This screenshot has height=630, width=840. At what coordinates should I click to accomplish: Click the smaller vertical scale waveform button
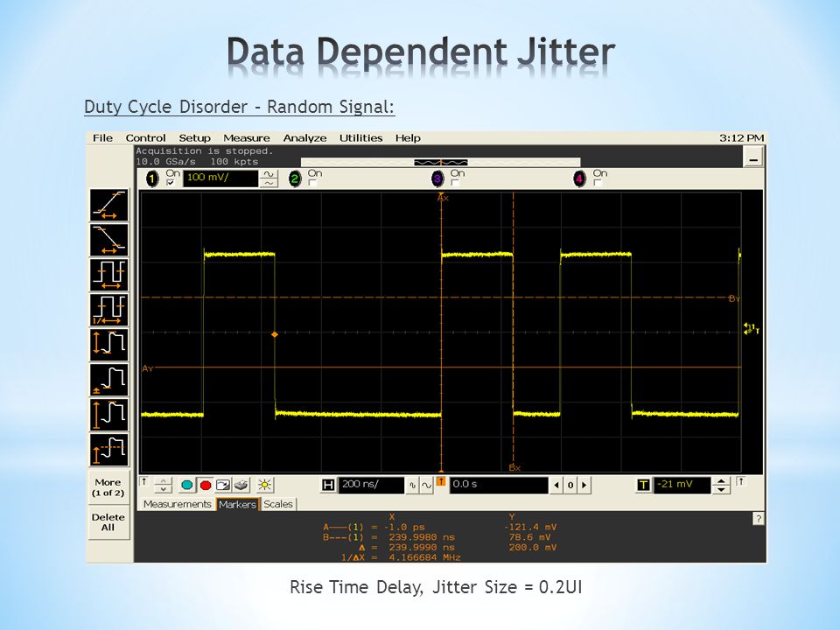[x=269, y=183]
